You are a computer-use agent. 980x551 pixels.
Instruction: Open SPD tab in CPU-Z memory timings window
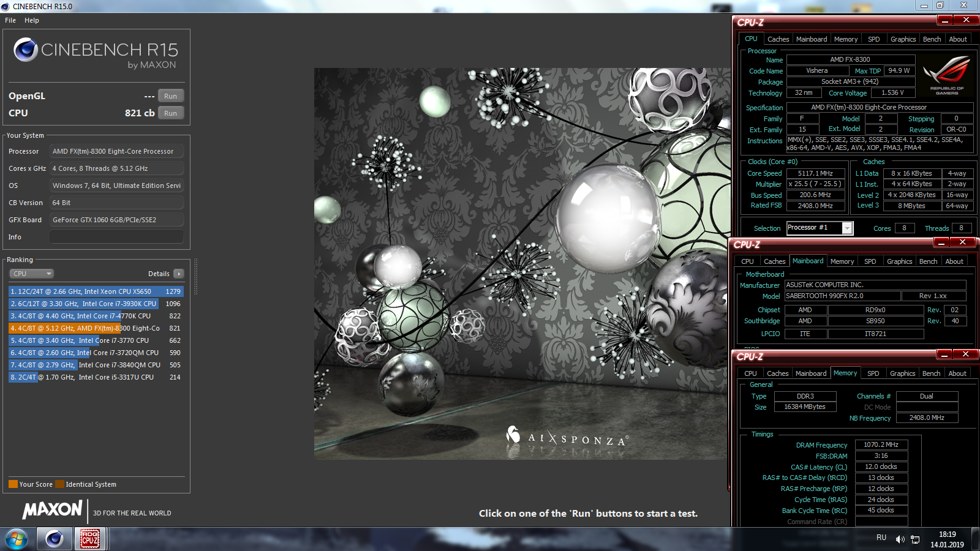click(873, 373)
